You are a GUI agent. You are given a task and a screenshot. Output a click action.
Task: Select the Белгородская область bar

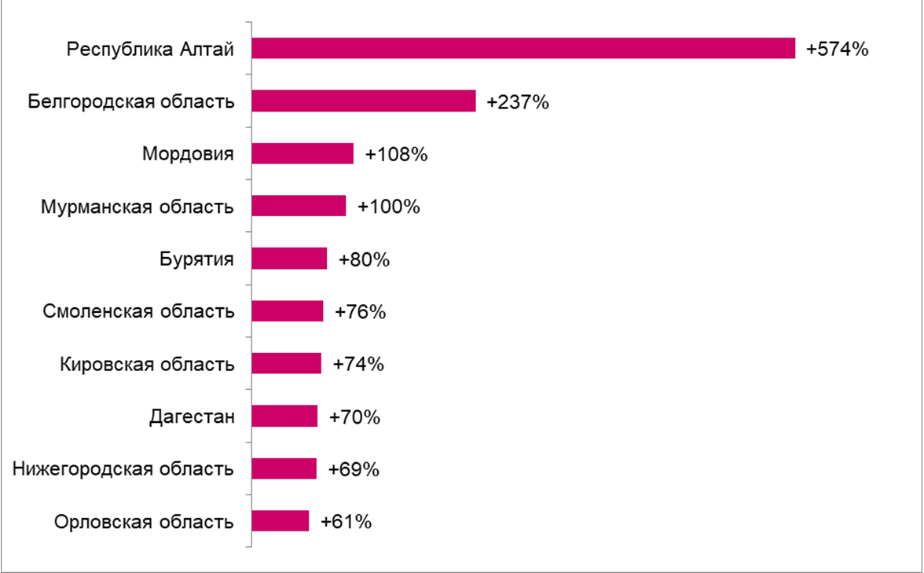click(x=364, y=101)
